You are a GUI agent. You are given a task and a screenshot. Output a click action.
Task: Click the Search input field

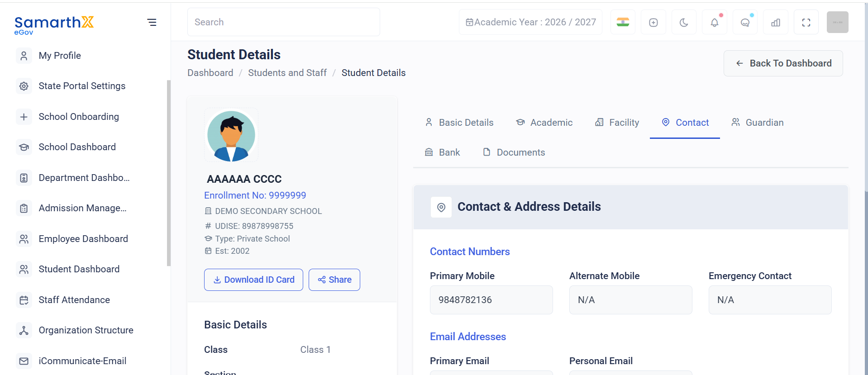coord(283,22)
